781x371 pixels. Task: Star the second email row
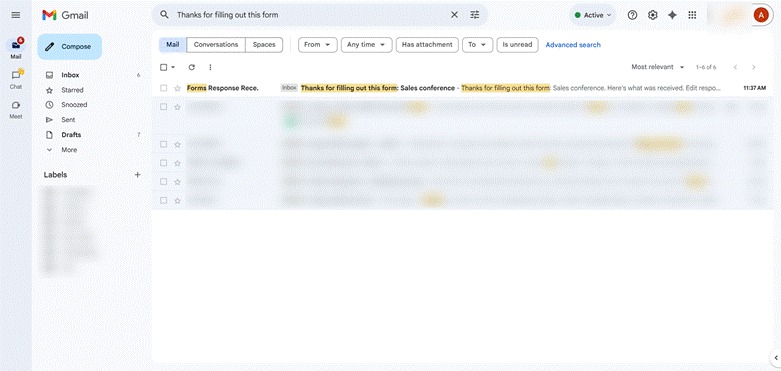(x=177, y=107)
